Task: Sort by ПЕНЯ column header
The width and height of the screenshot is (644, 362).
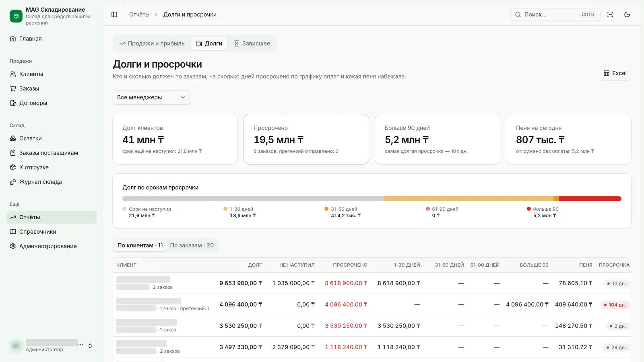Action: tap(586, 265)
